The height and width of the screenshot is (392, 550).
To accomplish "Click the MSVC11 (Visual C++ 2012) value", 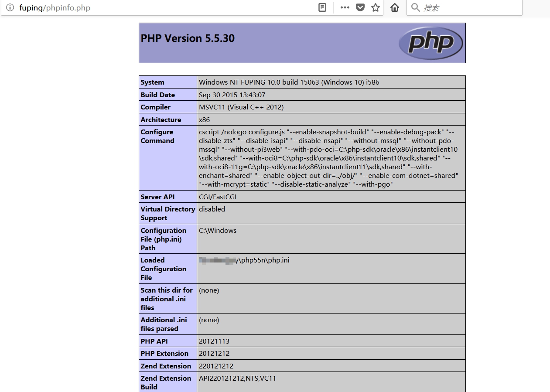I will 241,107.
